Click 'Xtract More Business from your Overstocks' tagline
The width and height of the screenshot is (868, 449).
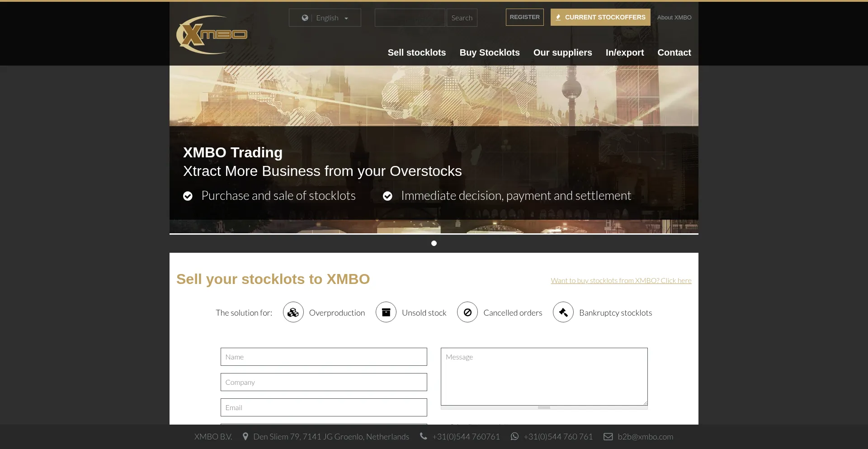point(322,171)
